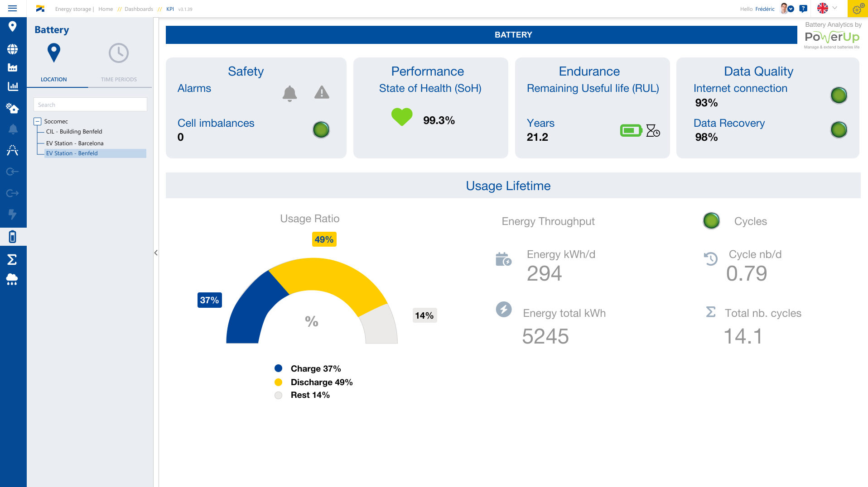
Task: Open the power pylon icon in sidebar
Action: [12, 150]
